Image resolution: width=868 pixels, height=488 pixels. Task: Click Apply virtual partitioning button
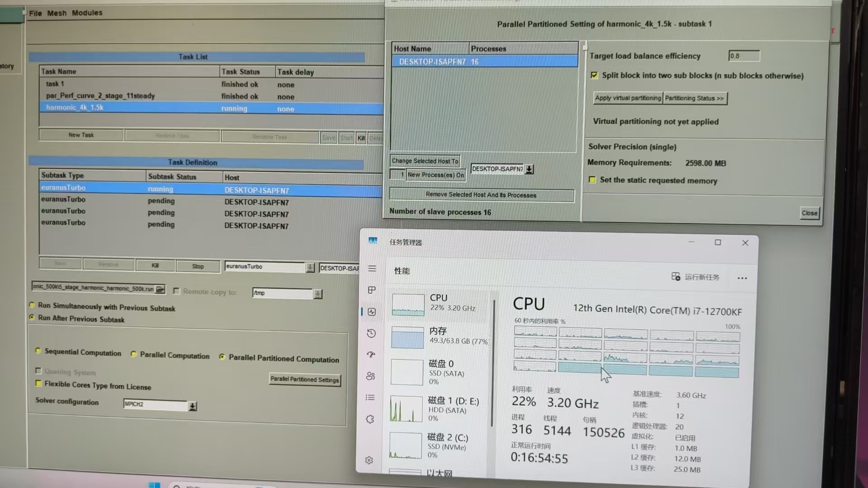[x=628, y=98]
